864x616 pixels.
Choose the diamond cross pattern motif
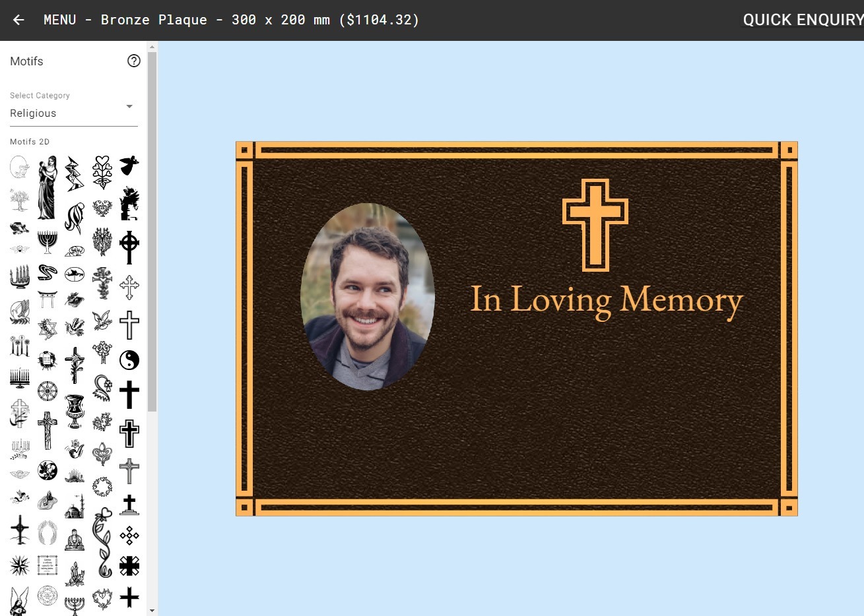pyautogui.click(x=129, y=536)
